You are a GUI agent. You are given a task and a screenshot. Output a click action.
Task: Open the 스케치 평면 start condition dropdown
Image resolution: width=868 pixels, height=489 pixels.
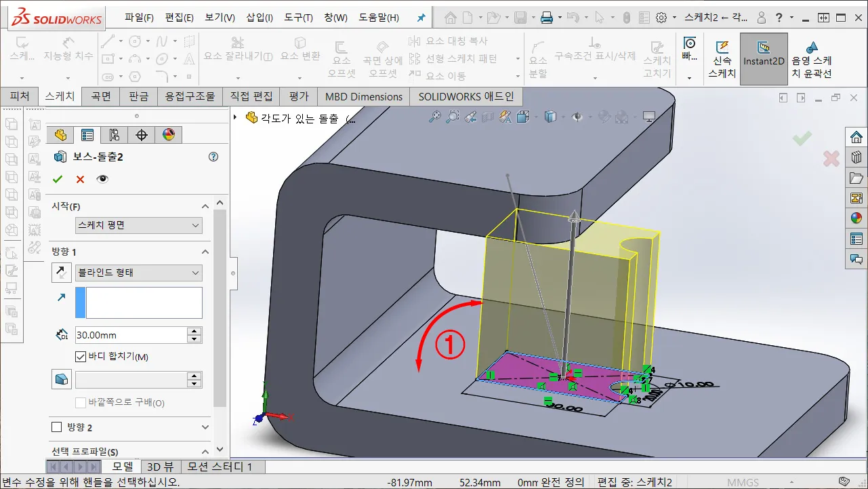[x=138, y=225]
